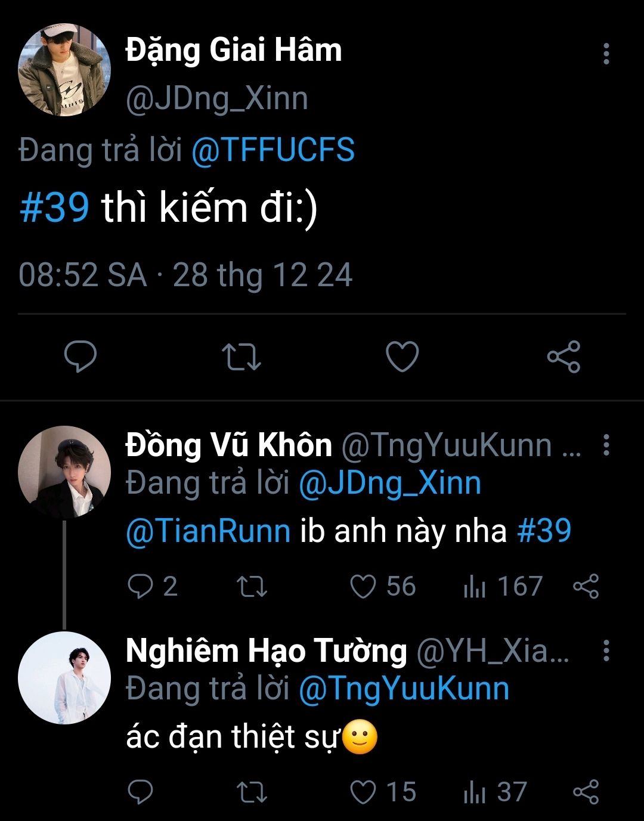Open more options on Nghiêm Hạo Tường's reply
This screenshot has width=644, height=821.
[606, 650]
